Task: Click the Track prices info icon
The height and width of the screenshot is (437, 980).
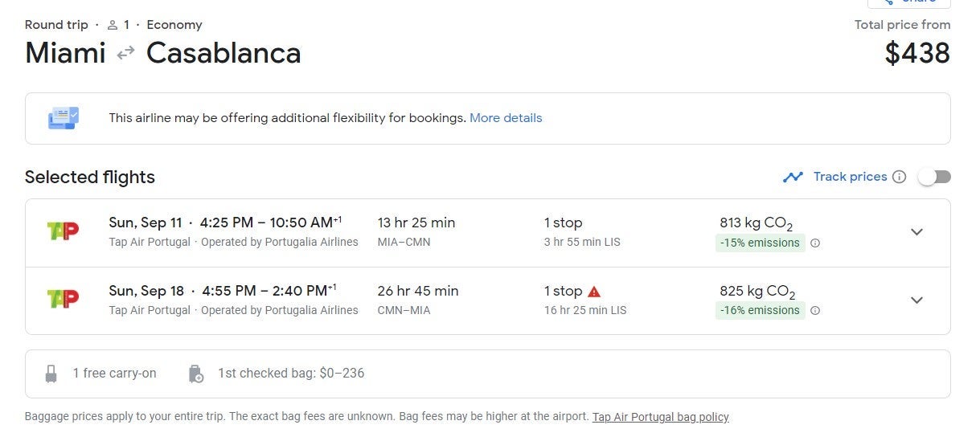Action: 900,177
